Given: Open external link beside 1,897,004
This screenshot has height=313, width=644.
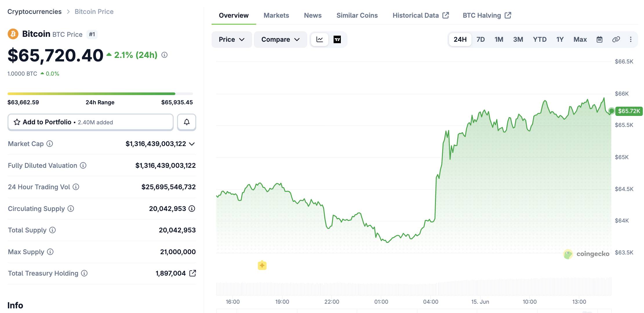Looking at the screenshot, I should click(192, 273).
